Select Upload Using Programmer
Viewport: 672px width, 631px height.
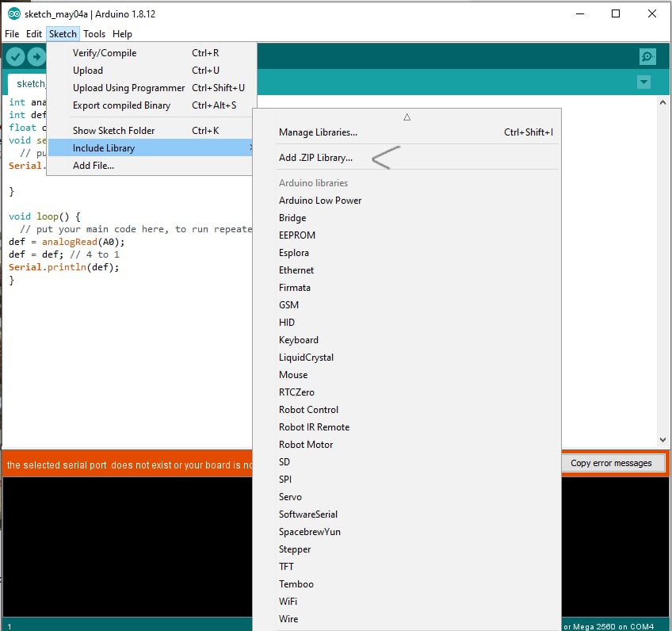tap(151, 88)
